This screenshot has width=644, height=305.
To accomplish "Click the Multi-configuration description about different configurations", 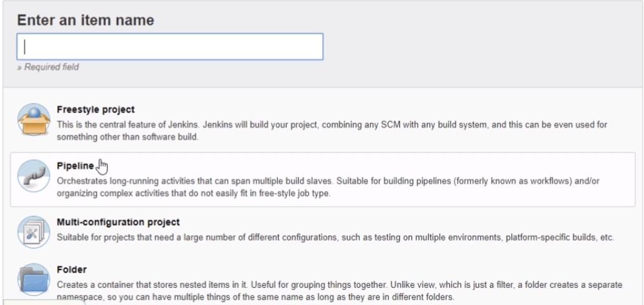I will [335, 238].
